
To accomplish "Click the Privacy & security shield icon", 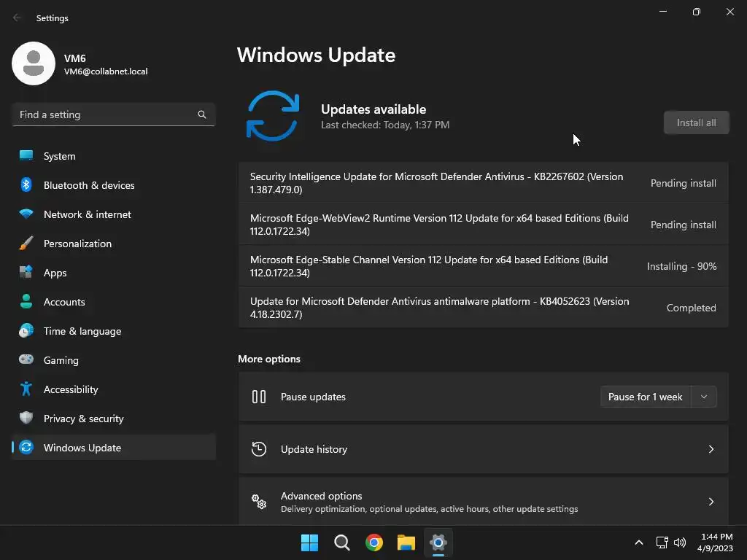I will click(x=26, y=418).
